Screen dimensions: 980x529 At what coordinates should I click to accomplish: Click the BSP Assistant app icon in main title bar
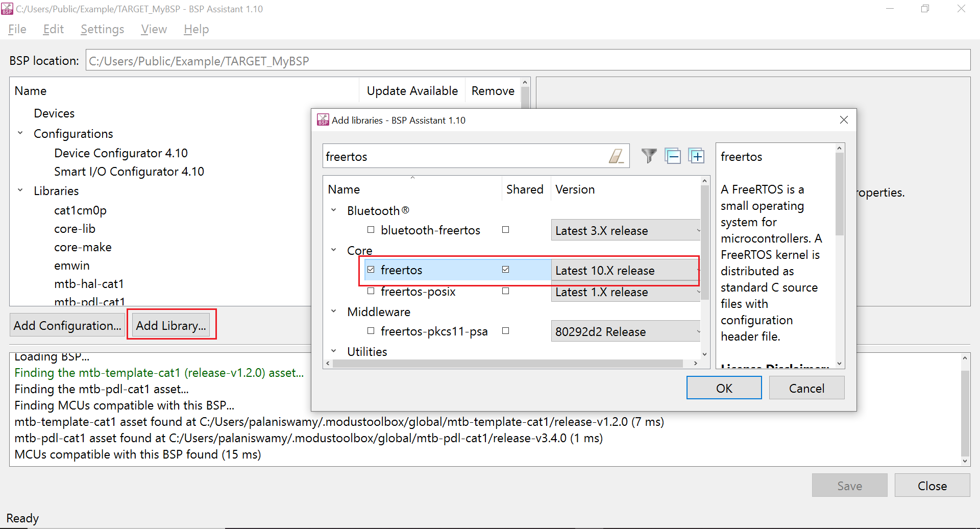[7, 9]
